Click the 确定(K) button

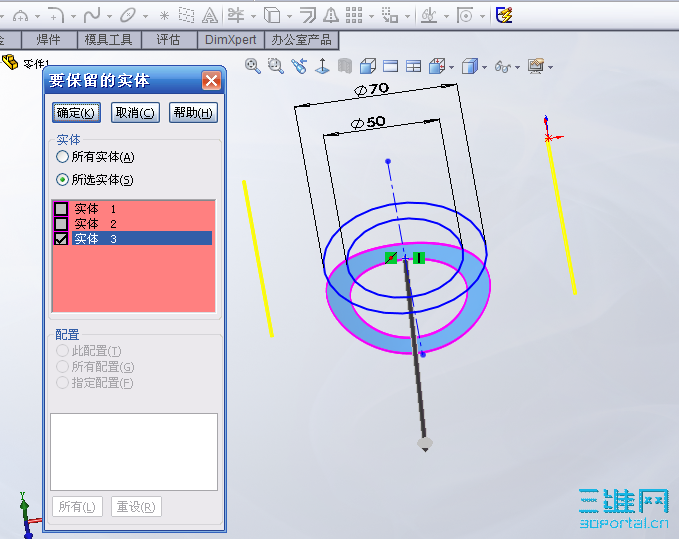point(76,113)
